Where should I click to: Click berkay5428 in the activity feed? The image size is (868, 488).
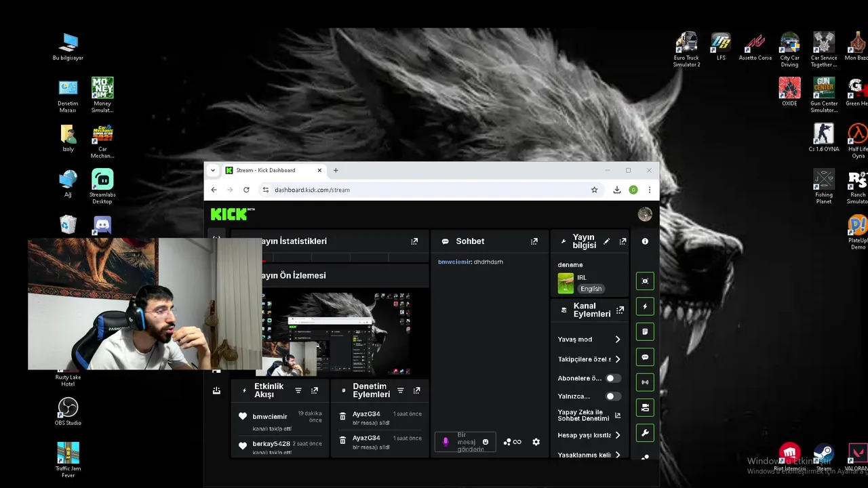coord(271,444)
